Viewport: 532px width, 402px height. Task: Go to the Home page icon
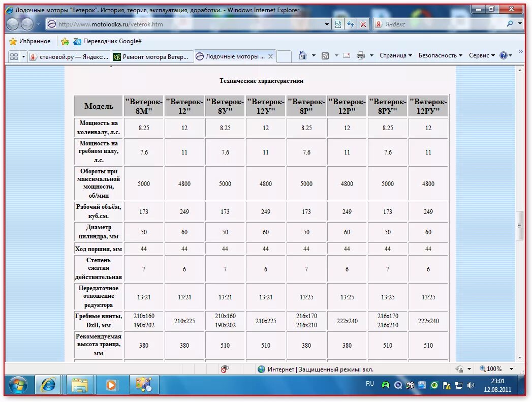303,55
